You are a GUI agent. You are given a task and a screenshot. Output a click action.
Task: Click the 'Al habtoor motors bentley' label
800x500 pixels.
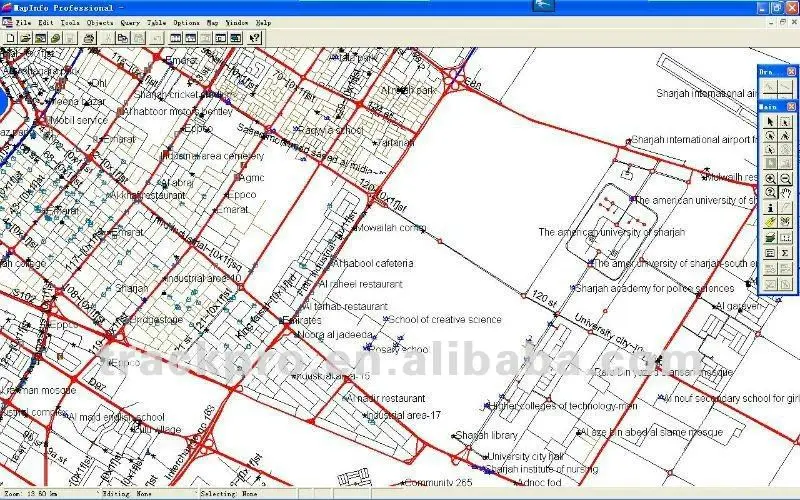click(179, 111)
